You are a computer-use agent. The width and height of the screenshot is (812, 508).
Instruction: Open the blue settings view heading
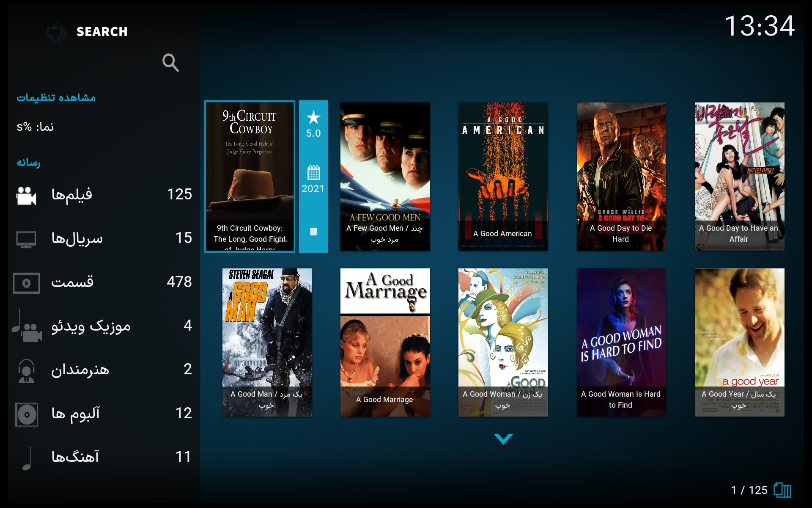coord(56,98)
